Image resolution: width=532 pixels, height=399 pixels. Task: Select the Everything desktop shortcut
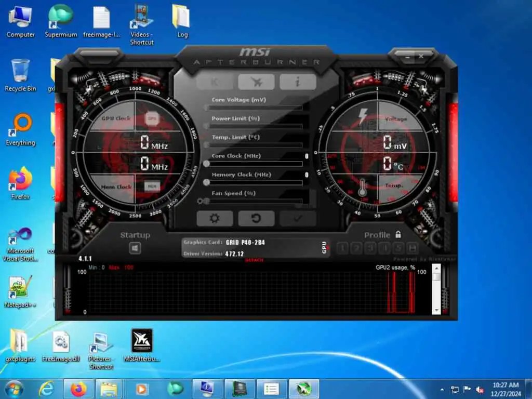20,130
